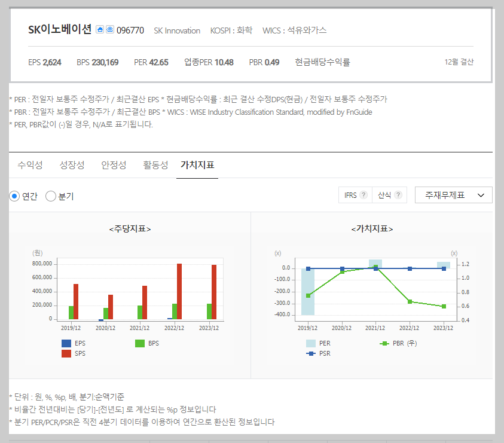Toggle the EPS legend blue swatch
The width and height of the screenshot is (504, 443).
66,343
